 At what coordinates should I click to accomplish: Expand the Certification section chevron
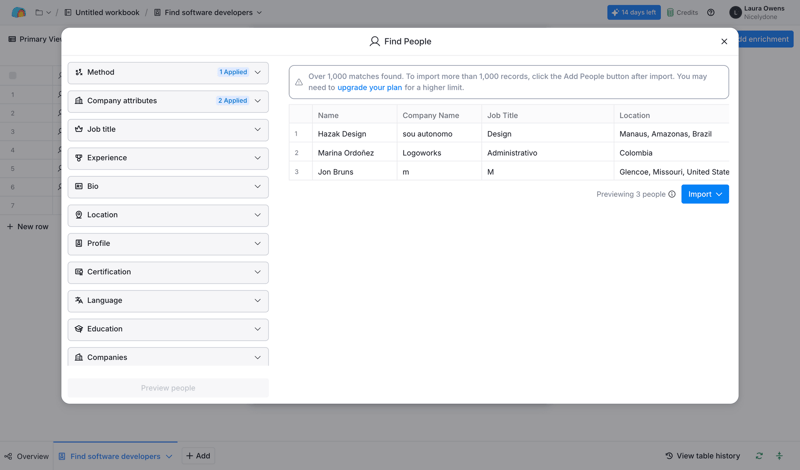tap(258, 272)
